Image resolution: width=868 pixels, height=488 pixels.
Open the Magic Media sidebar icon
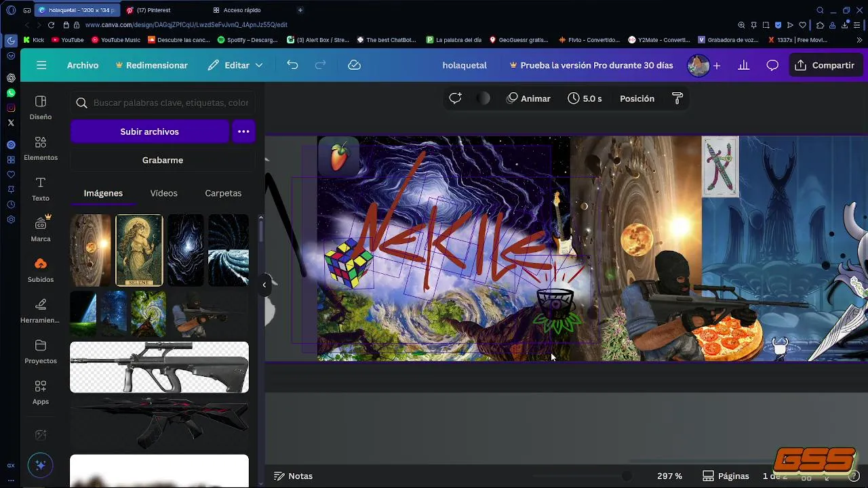tap(41, 435)
